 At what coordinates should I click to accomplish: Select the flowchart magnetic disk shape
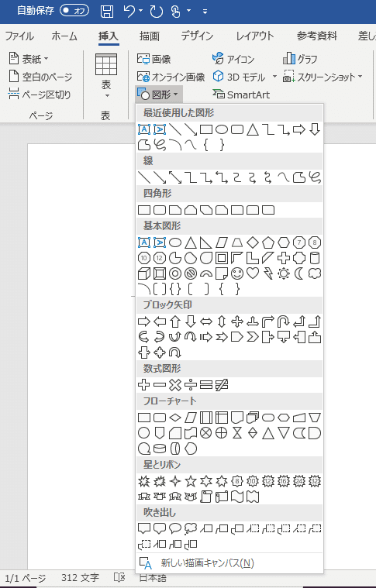tap(160, 449)
